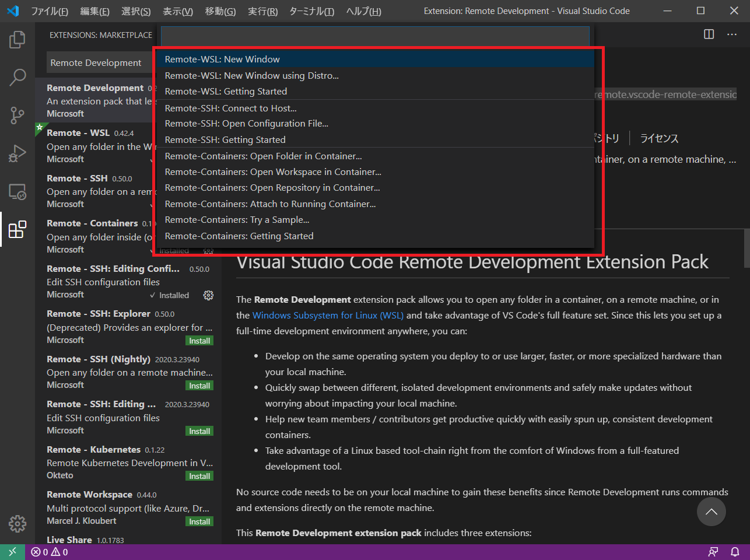Select Remote-Containers: Open Workspace in Container...
This screenshot has height=560, width=750.
click(374, 172)
